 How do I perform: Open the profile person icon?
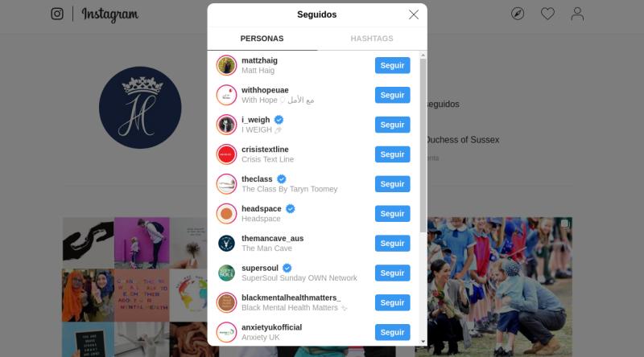[577, 14]
